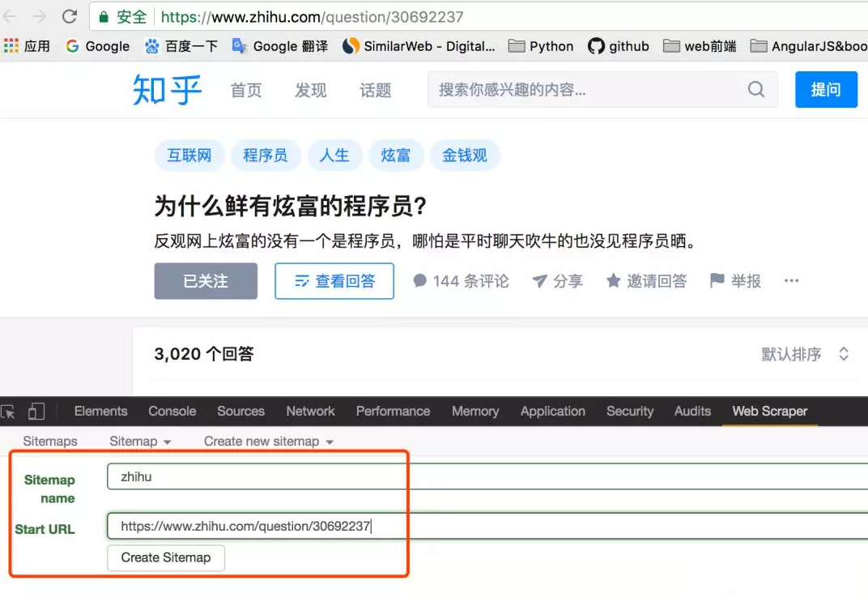Go to 话题 navigation tab
The width and height of the screenshot is (868, 606).
click(x=376, y=90)
